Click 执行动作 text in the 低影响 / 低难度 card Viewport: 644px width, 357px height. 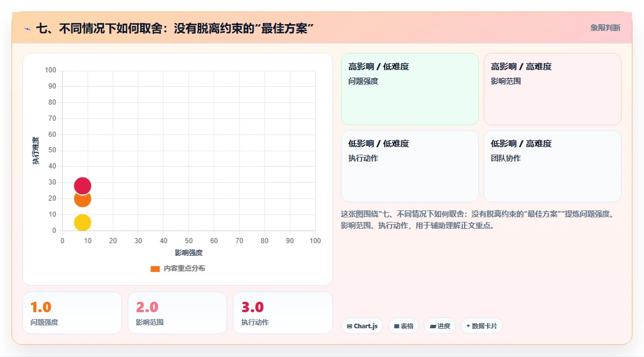click(363, 158)
